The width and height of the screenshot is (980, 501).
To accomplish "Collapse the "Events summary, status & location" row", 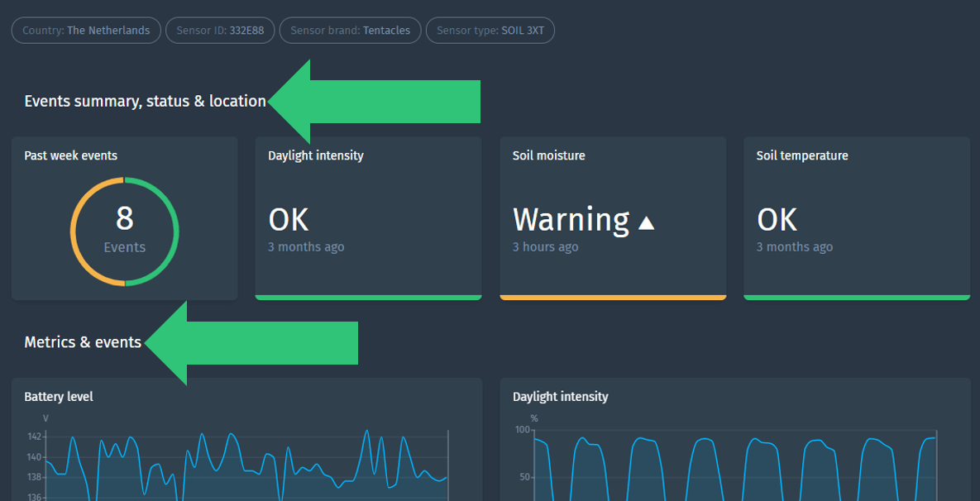I will point(146,100).
